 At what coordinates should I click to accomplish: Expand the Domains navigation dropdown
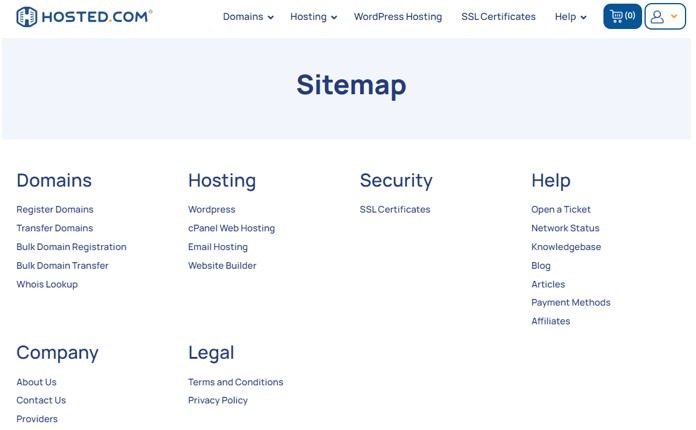click(x=248, y=17)
